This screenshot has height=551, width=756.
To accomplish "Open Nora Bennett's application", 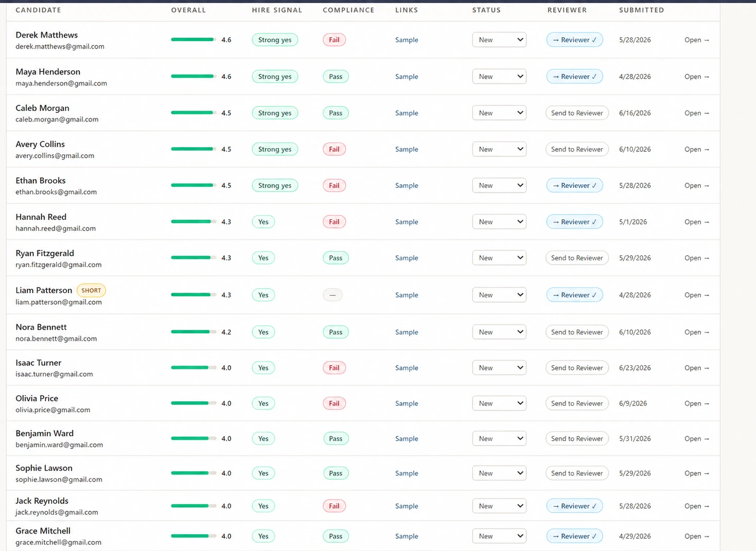I will [x=697, y=332].
